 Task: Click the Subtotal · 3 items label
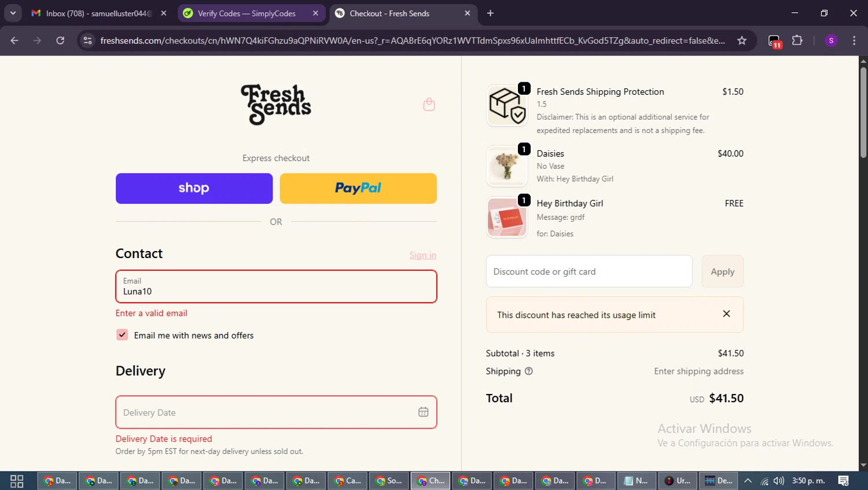(x=520, y=353)
